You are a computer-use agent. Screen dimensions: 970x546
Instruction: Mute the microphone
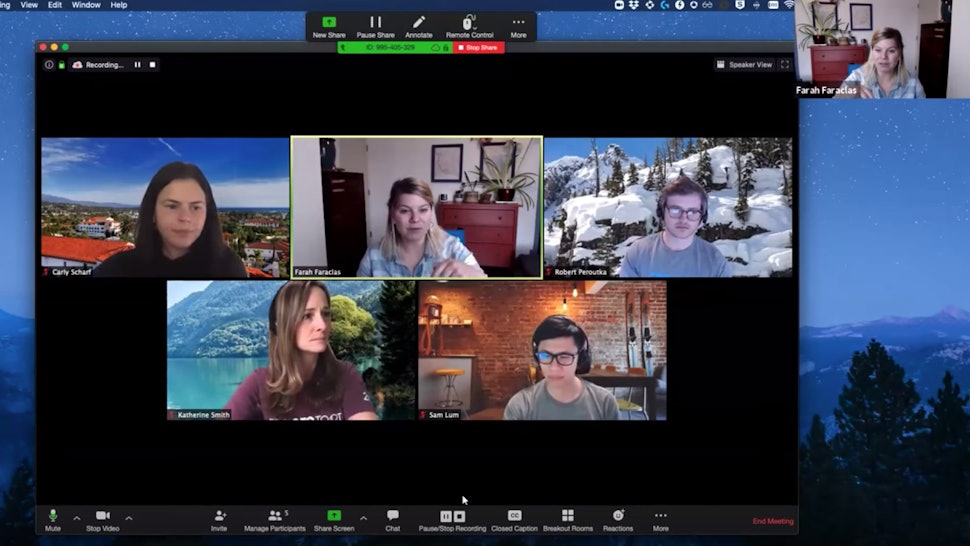click(53, 520)
